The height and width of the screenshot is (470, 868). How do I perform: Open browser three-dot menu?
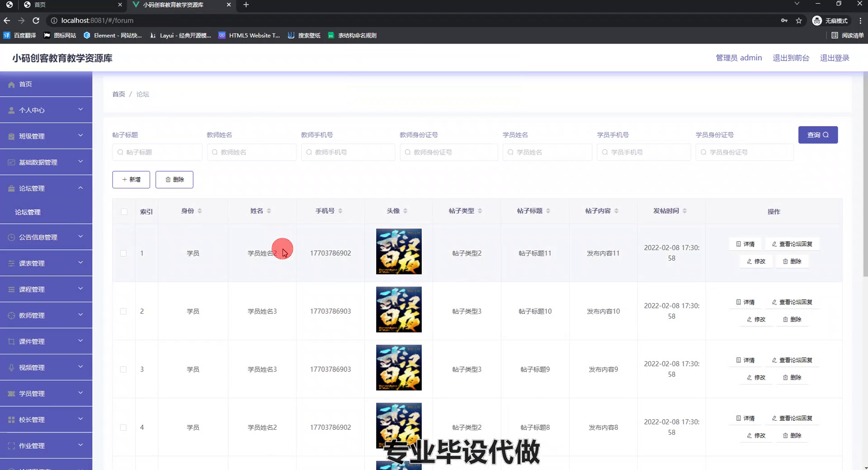860,20
